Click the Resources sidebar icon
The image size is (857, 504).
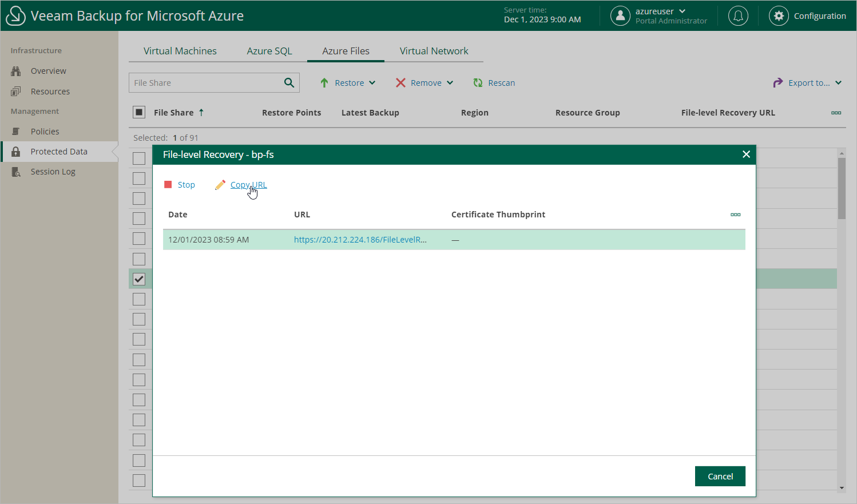(x=16, y=92)
